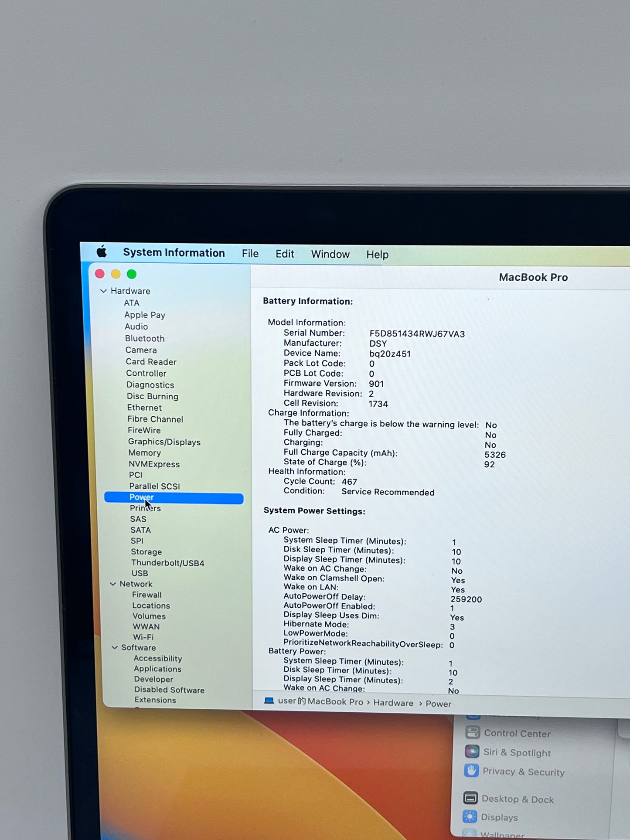
Task: Select ATA in the sidebar
Action: click(132, 303)
